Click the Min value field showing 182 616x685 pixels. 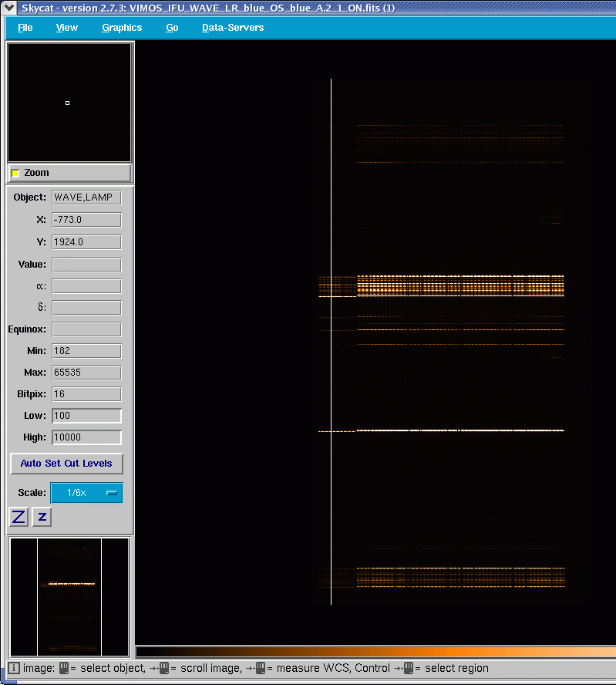click(x=86, y=351)
